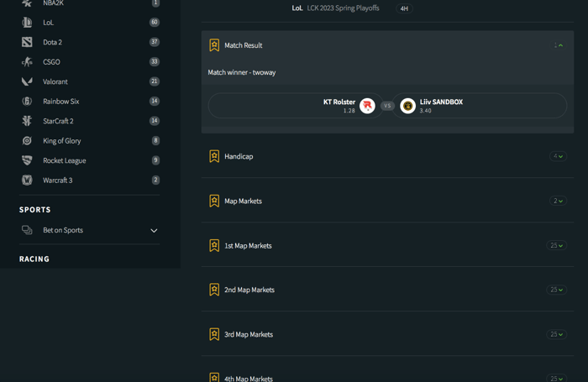588x382 pixels.
Task: Expand the Handicap markets counter
Action: point(558,156)
